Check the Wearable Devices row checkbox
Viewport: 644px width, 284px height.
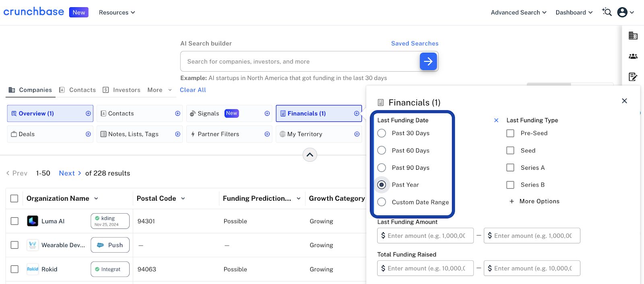(14, 245)
